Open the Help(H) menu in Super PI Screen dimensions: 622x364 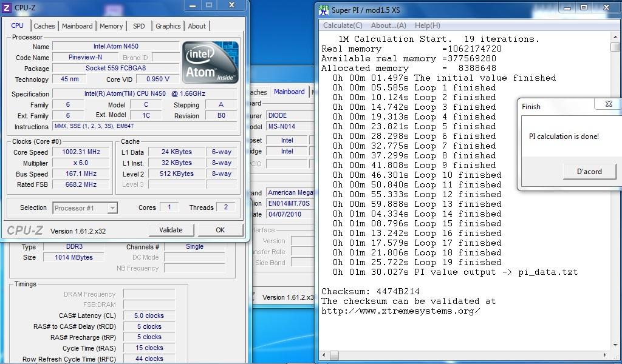click(x=427, y=25)
